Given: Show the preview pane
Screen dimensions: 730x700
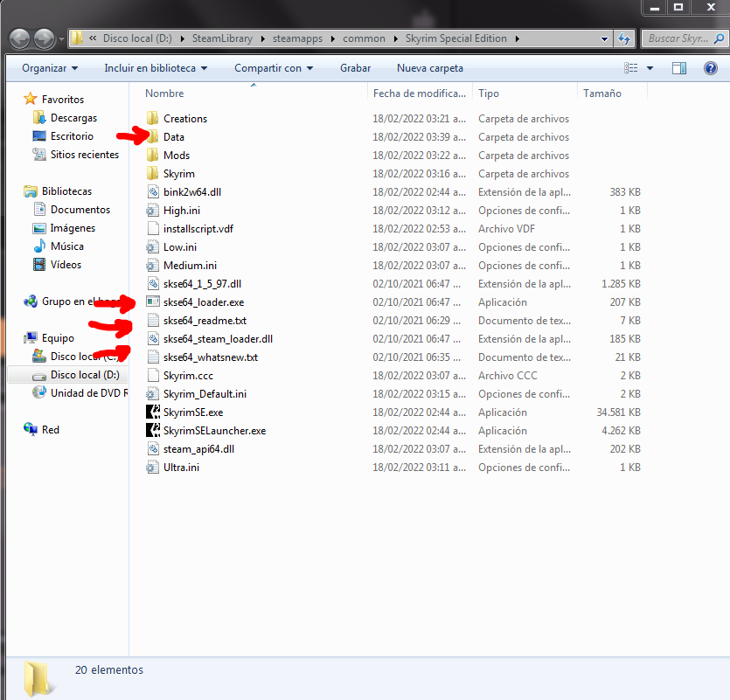Looking at the screenshot, I should point(679,68).
